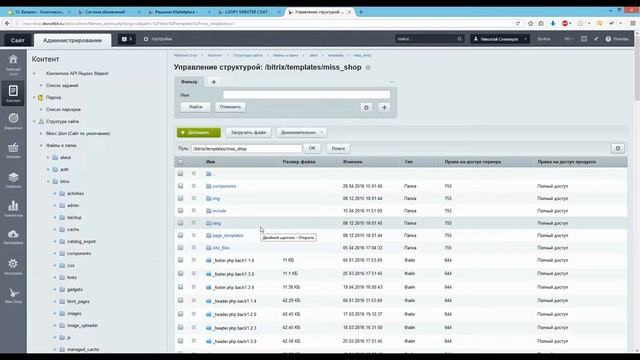
Task: Click the Путь path input field
Action: pos(247,149)
